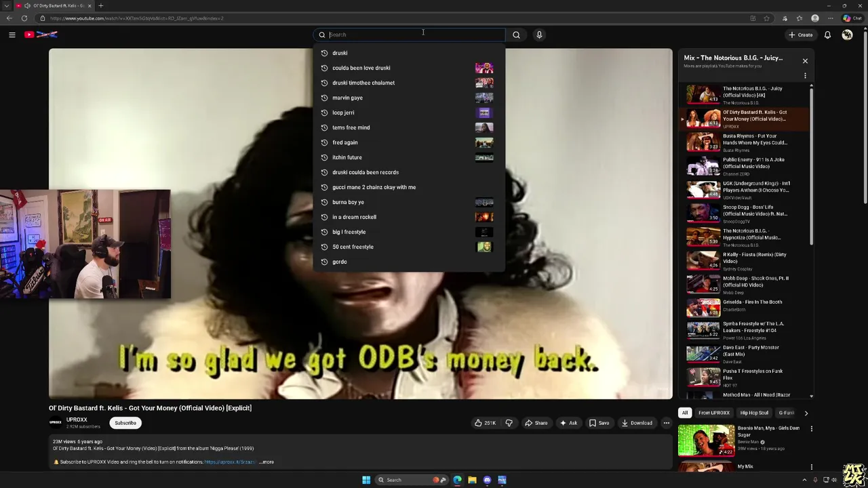Dislike the video with thumbs down
The image size is (868, 488).
(x=509, y=423)
